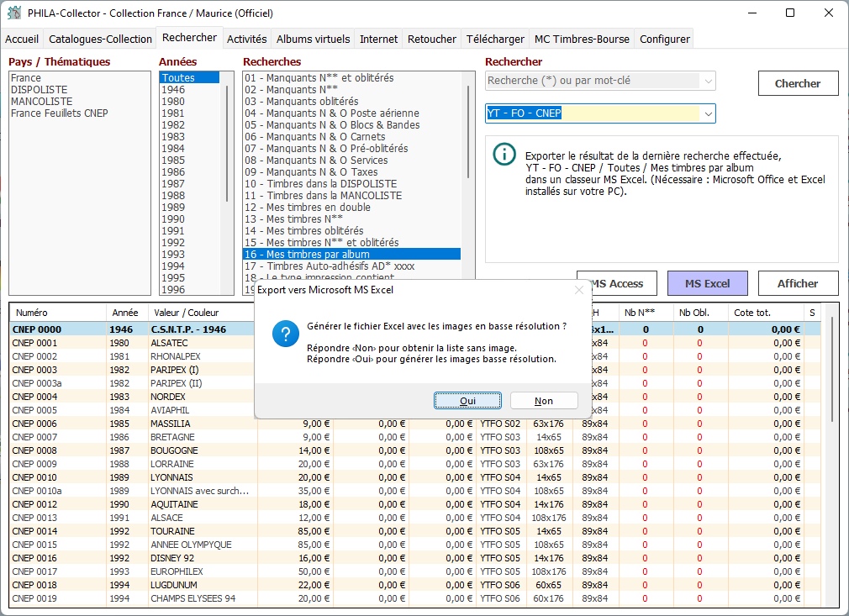Close the Export vers Microsoft MS Excel dialog
This screenshot has width=849, height=616.
[578, 290]
